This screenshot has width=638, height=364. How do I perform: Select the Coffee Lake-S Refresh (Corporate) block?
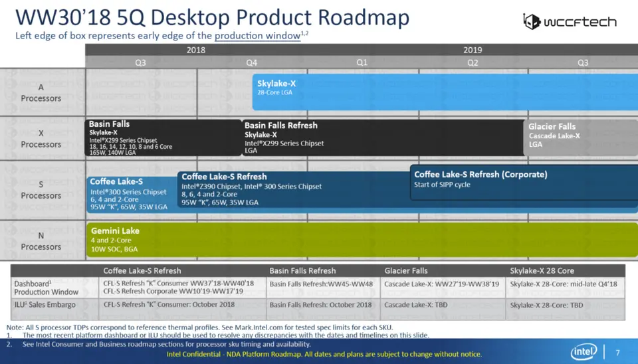(522, 181)
